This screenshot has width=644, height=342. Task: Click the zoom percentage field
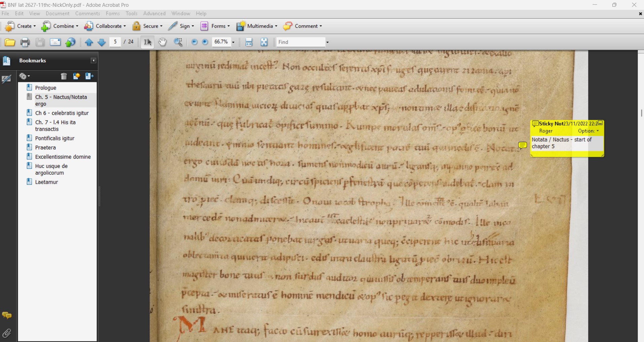pos(221,42)
